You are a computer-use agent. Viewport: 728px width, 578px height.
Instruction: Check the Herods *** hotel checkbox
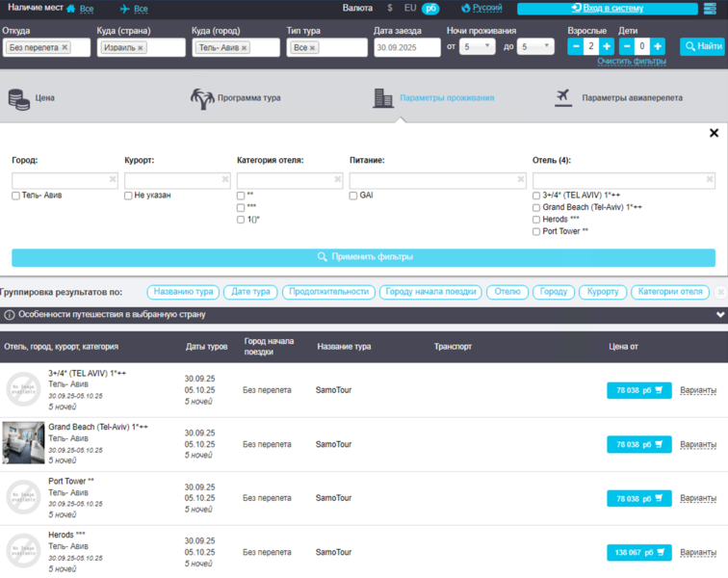click(x=536, y=220)
